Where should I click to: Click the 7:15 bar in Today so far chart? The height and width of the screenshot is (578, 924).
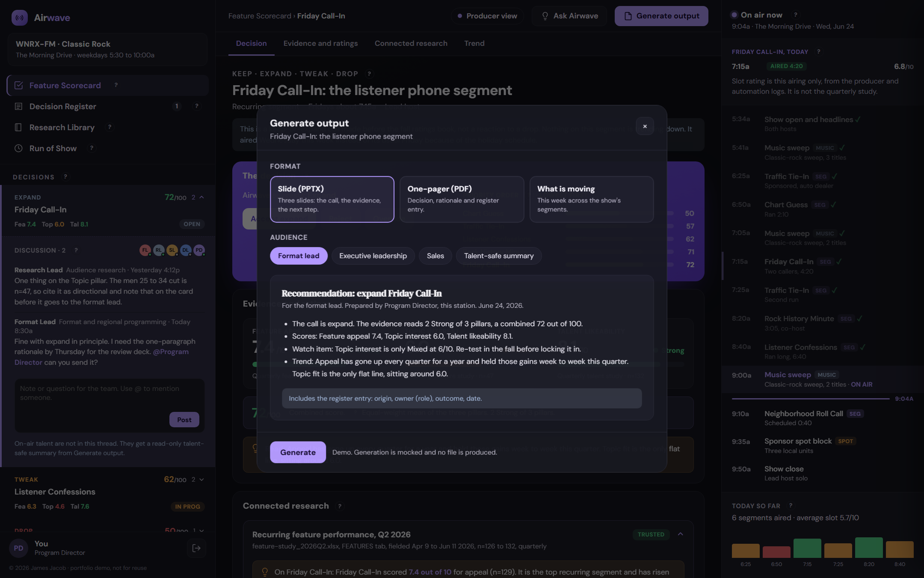807,548
